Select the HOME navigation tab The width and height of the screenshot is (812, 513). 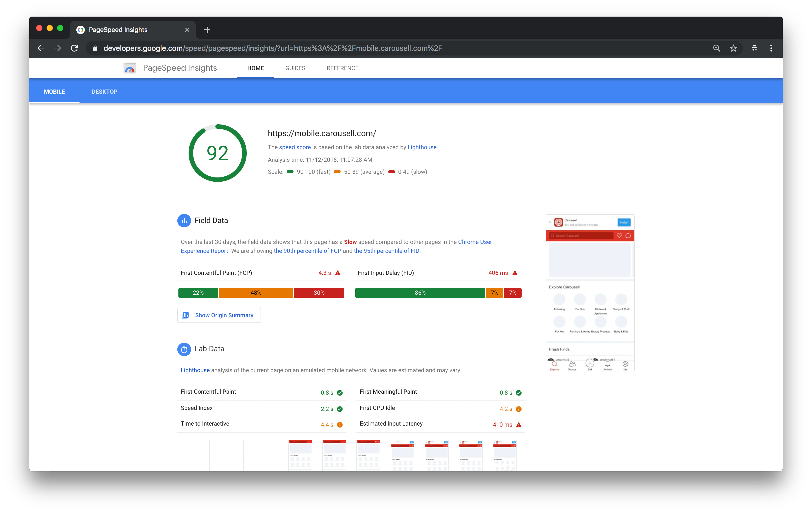tap(256, 68)
